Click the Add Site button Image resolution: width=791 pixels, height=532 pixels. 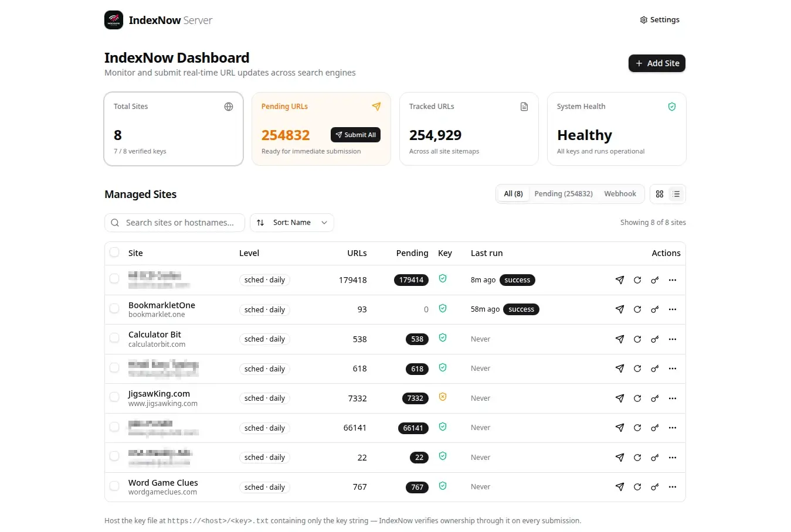pyautogui.click(x=657, y=63)
